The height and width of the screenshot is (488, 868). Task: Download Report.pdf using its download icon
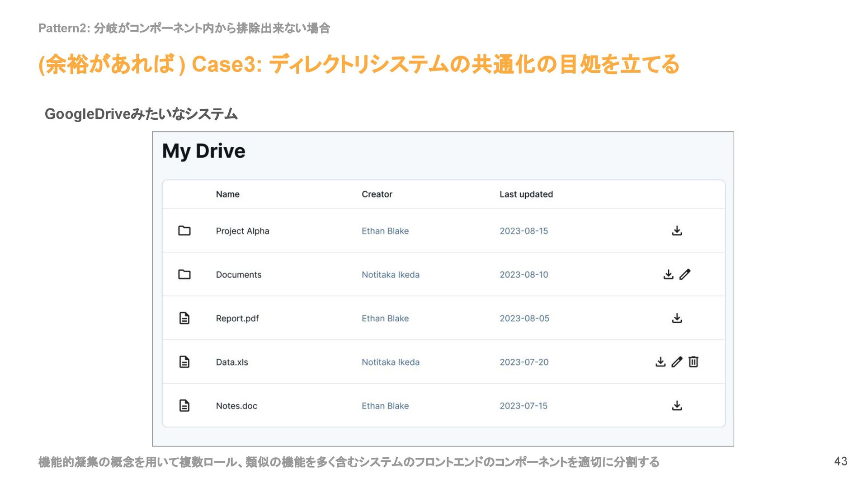tap(677, 318)
